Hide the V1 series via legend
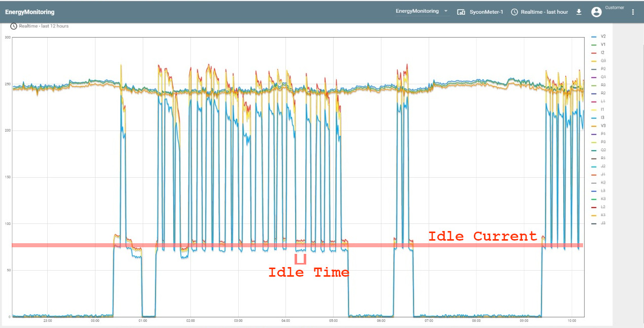 603,45
